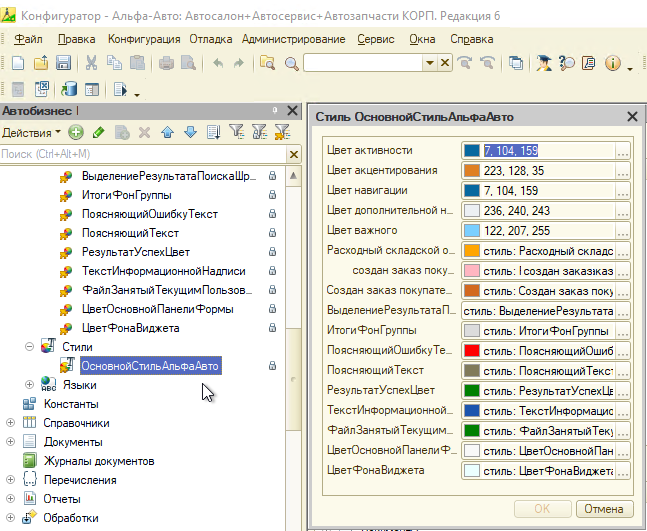Click the sort list icon in tree panel

click(213, 132)
